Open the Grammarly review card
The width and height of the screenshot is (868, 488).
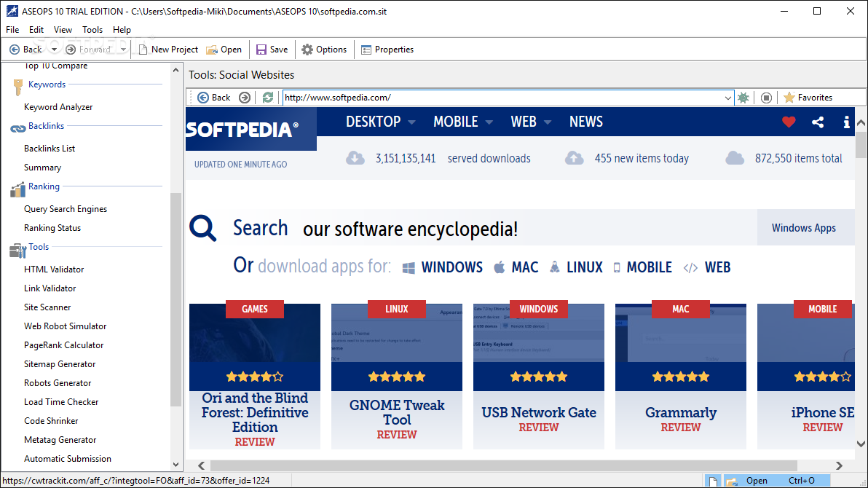point(681,376)
